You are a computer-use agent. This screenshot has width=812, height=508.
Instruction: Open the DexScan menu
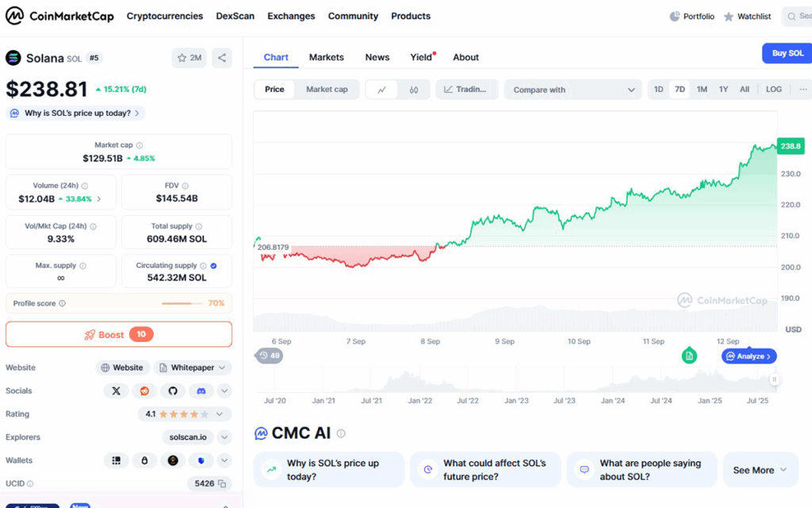(x=235, y=16)
